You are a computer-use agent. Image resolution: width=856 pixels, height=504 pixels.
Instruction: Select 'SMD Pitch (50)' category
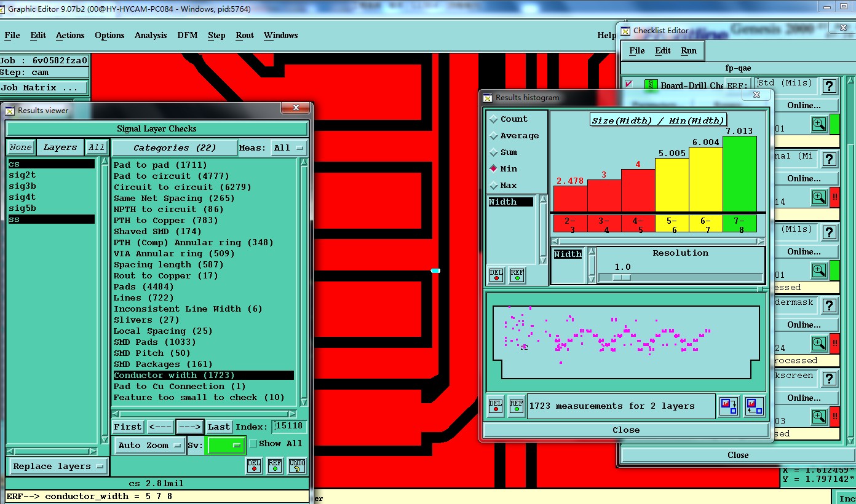tap(204, 353)
